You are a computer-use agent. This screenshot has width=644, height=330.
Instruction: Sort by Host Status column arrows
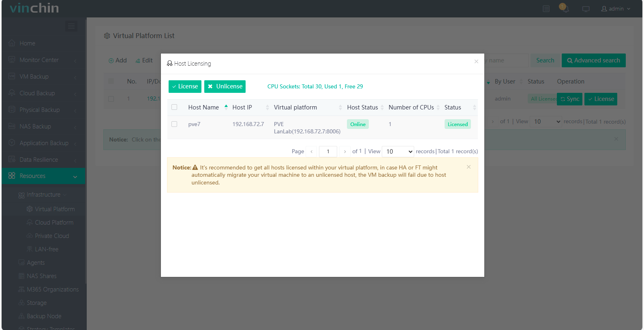(382, 107)
